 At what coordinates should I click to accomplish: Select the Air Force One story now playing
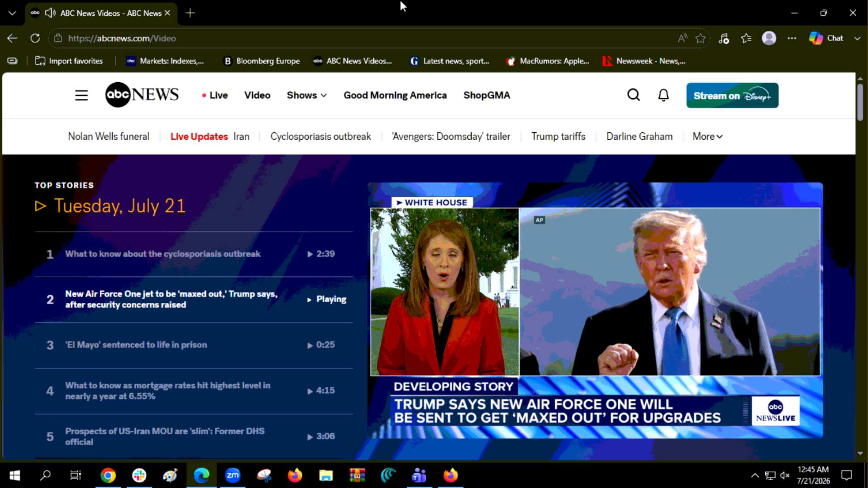194,300
